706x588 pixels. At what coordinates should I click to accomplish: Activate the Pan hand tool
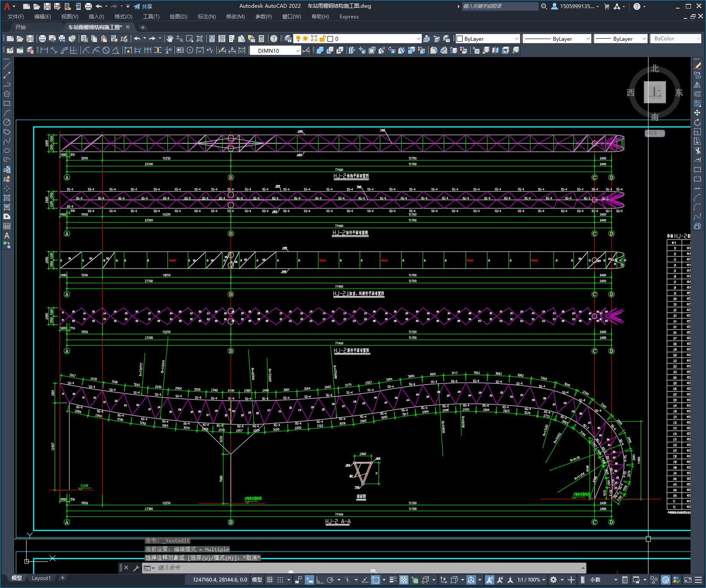170,39
